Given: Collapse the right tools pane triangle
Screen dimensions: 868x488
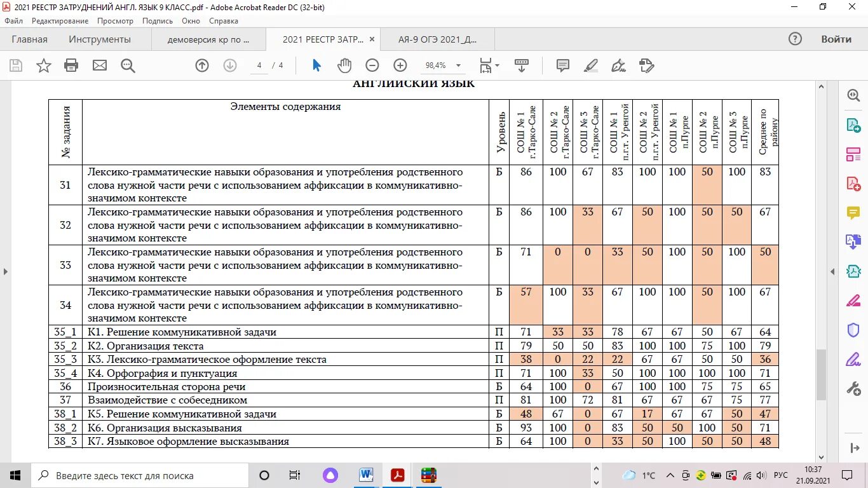Looking at the screenshot, I should pyautogui.click(x=833, y=272).
